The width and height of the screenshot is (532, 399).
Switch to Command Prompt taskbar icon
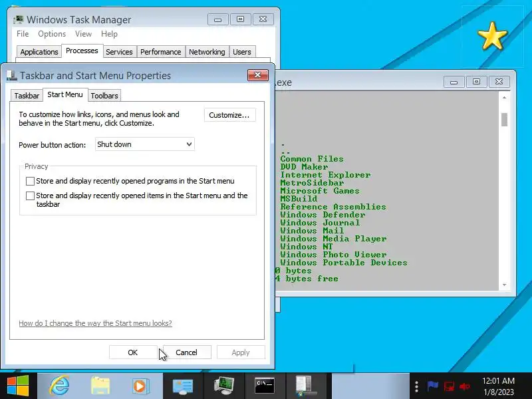tap(265, 386)
